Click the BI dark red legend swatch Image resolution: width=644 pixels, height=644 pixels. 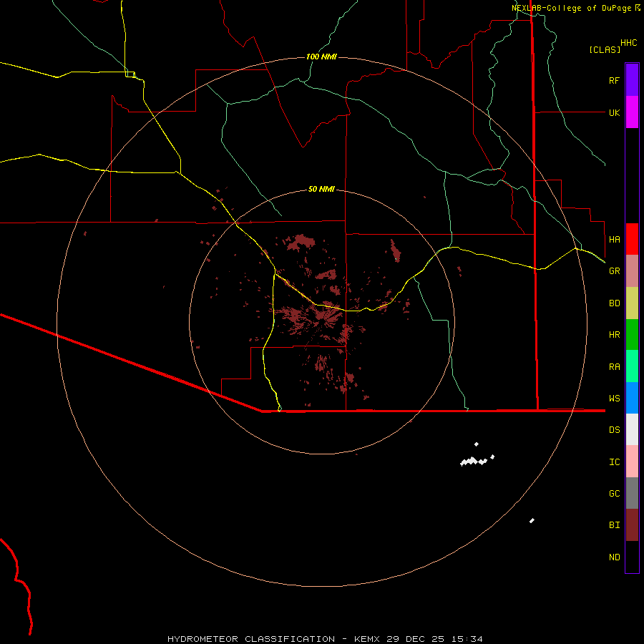tap(632, 525)
